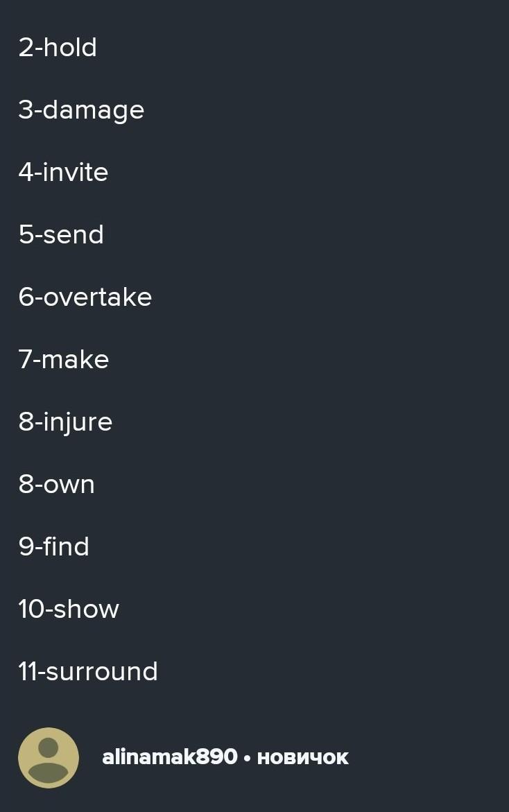This screenshot has width=509, height=812.
Task: Select the '7-make' answer line
Action: tap(64, 359)
